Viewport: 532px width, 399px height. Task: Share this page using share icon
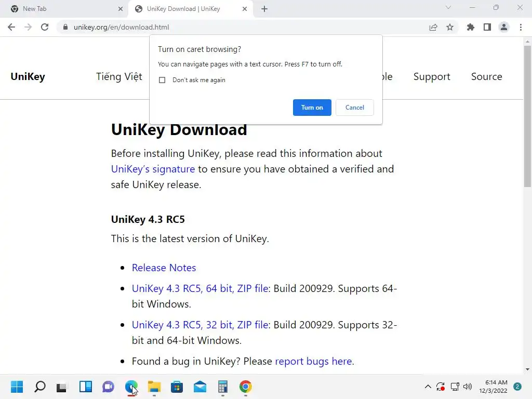pyautogui.click(x=433, y=27)
